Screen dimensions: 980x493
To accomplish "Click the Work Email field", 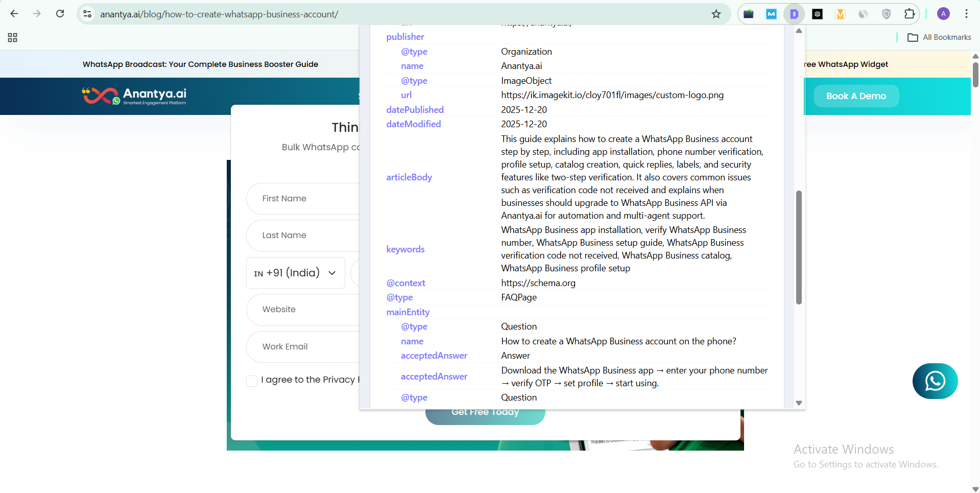I will [x=303, y=346].
